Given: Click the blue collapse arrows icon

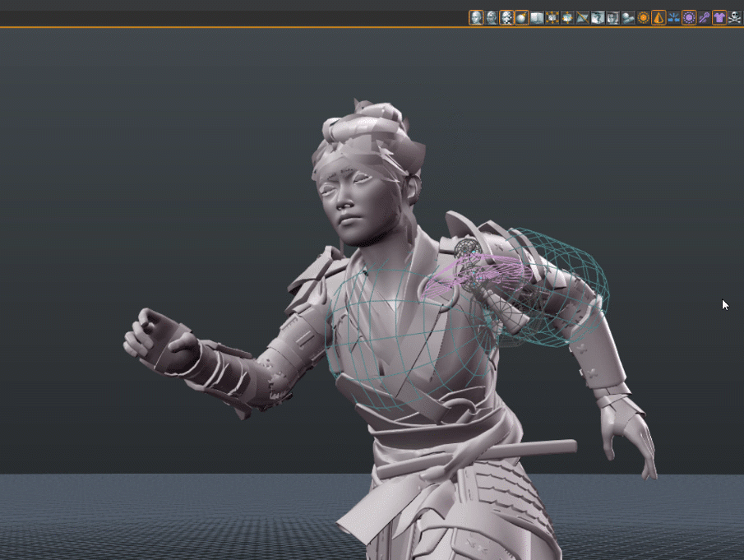Looking at the screenshot, I should pos(676,16).
